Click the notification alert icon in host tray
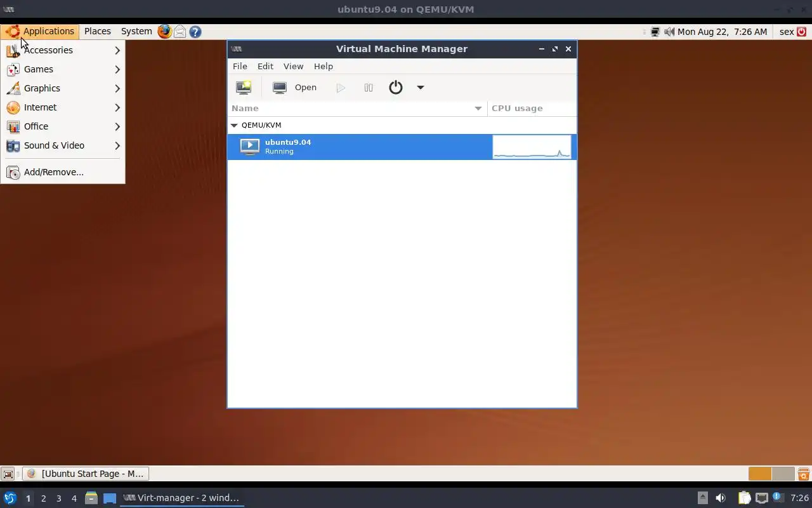 tap(778, 497)
